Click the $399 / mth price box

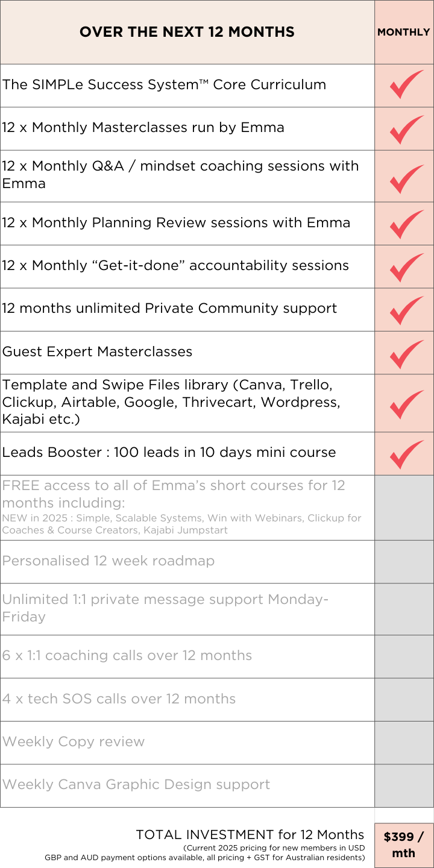click(x=404, y=845)
